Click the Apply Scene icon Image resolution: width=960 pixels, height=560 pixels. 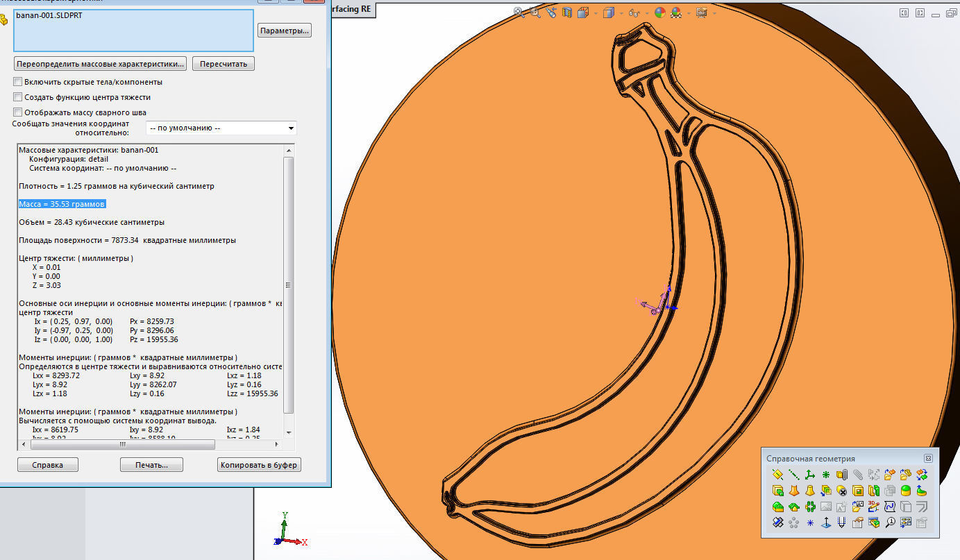(x=676, y=12)
